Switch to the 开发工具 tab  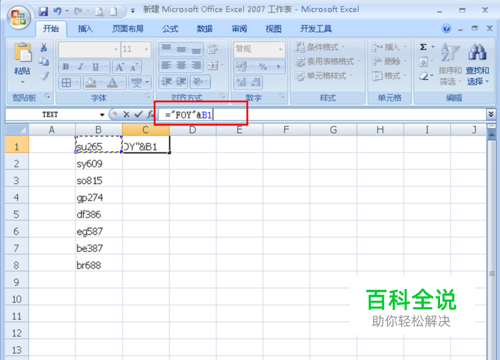pyautogui.click(x=316, y=29)
